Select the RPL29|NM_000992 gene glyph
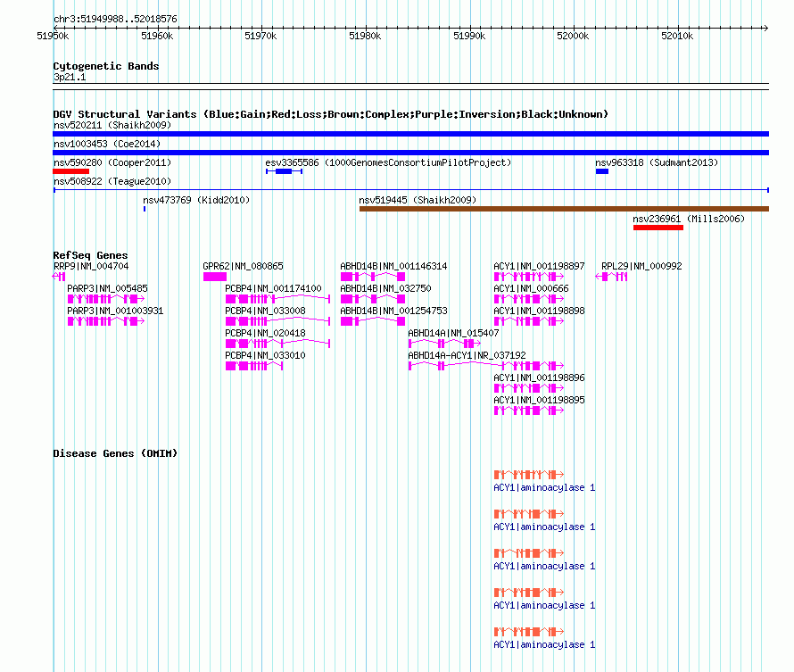This screenshot has height=672, width=794. pyautogui.click(x=611, y=277)
